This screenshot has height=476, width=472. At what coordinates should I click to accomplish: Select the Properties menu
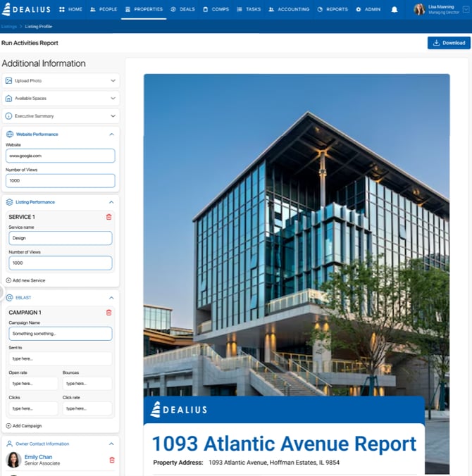(144, 9)
